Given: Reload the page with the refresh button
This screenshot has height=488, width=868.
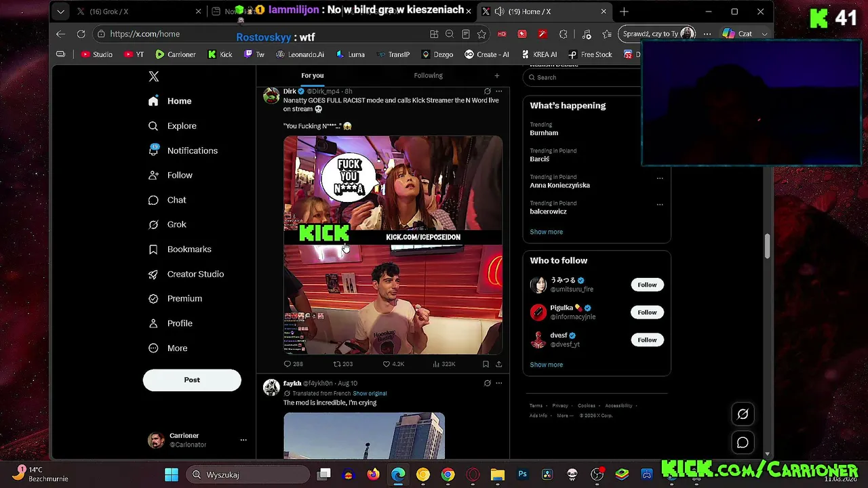Looking at the screenshot, I should point(81,34).
